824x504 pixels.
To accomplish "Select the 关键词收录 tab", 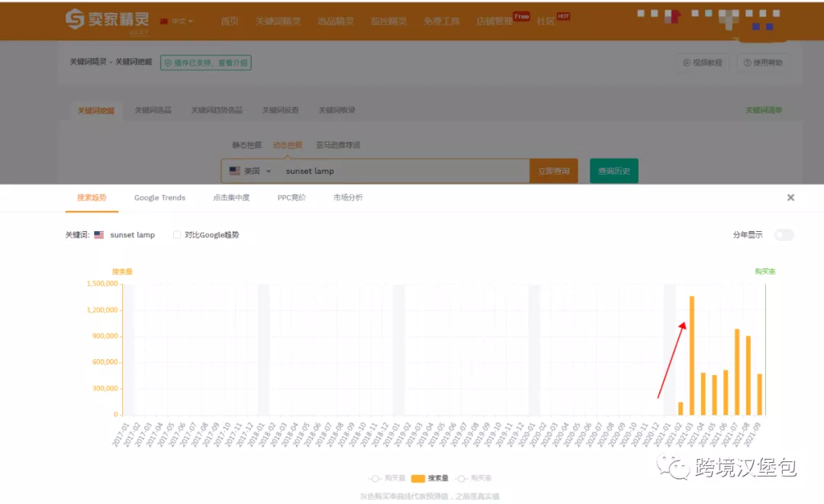I will pyautogui.click(x=337, y=110).
